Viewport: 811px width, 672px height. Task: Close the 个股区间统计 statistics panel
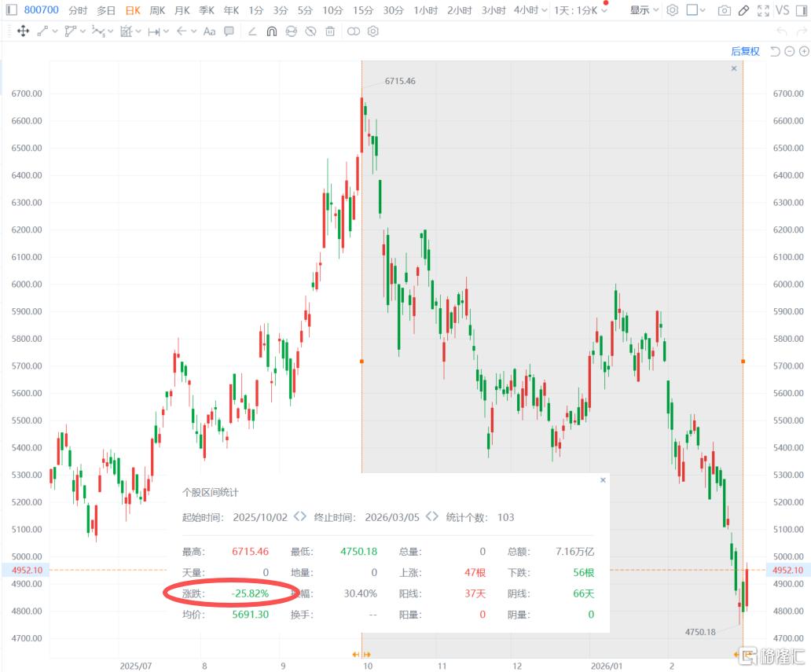point(603,479)
